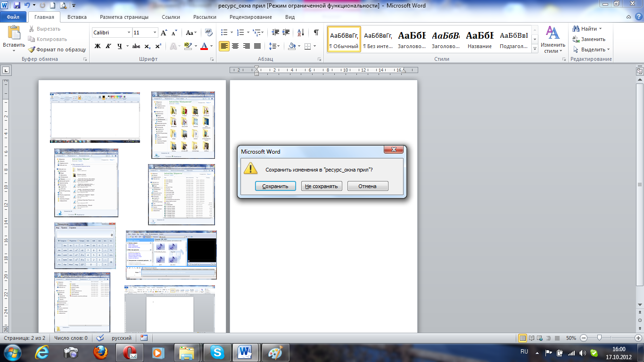Toggle subscript x₂ formatting
644x362 pixels.
pos(147,46)
